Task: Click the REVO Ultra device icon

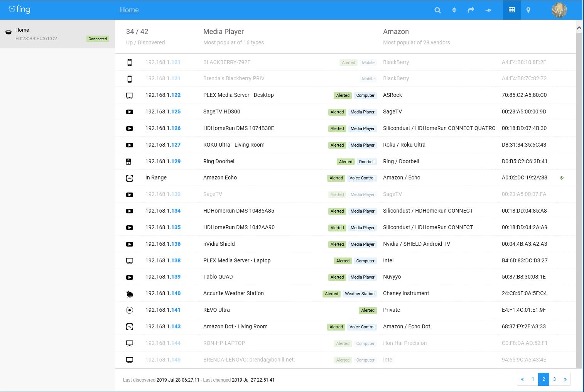Action: point(130,310)
